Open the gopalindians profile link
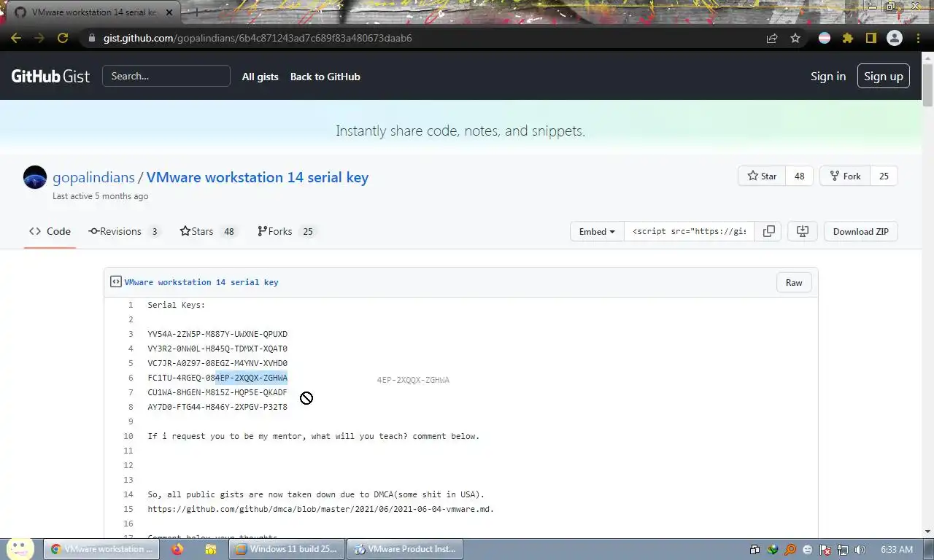This screenshot has height=560, width=934. pos(93,177)
